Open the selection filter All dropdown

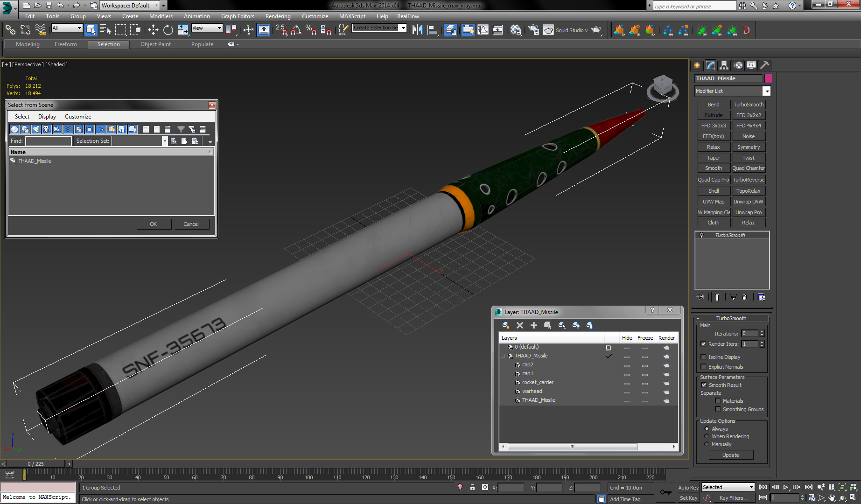[67, 28]
